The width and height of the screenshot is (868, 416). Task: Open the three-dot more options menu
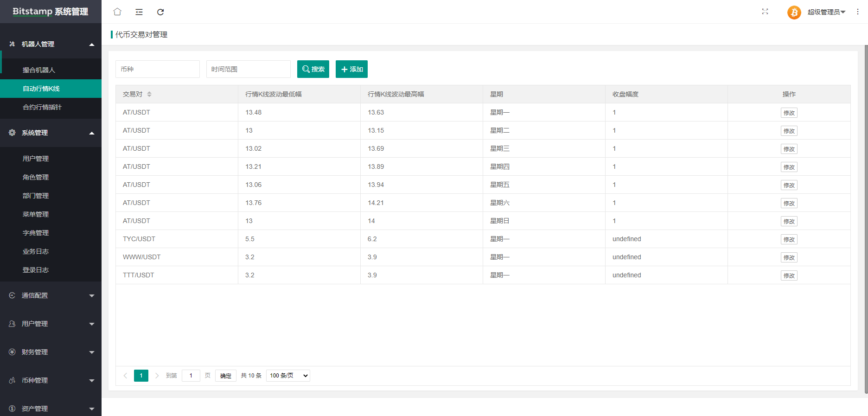coord(857,12)
